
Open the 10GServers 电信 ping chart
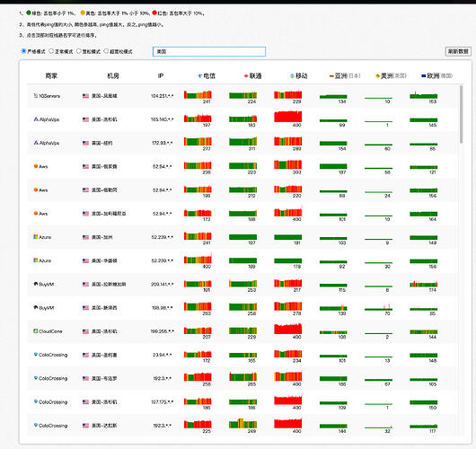coord(198,94)
